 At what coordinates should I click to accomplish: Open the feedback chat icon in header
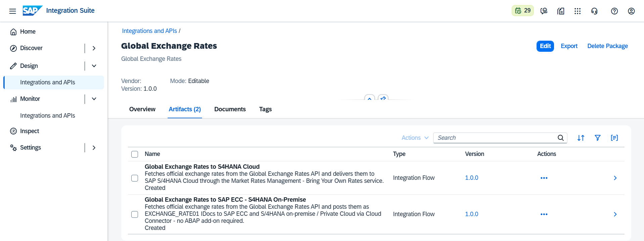pos(544,11)
